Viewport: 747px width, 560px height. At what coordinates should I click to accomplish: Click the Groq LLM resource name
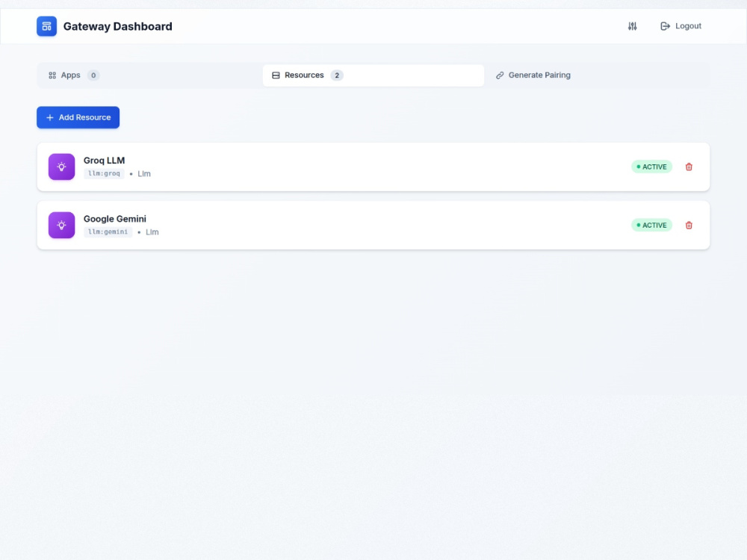point(104,161)
